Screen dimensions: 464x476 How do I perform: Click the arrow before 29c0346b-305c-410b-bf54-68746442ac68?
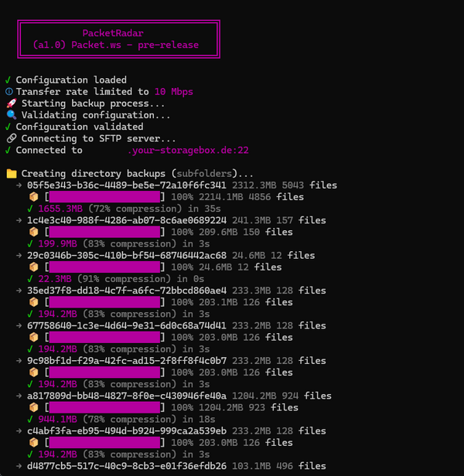(19, 255)
